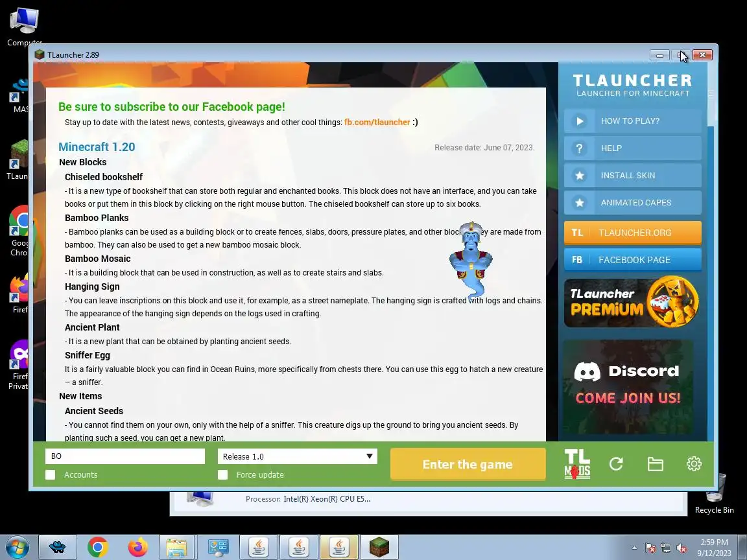
Task: Select Animated Capes menu item
Action: click(x=633, y=202)
